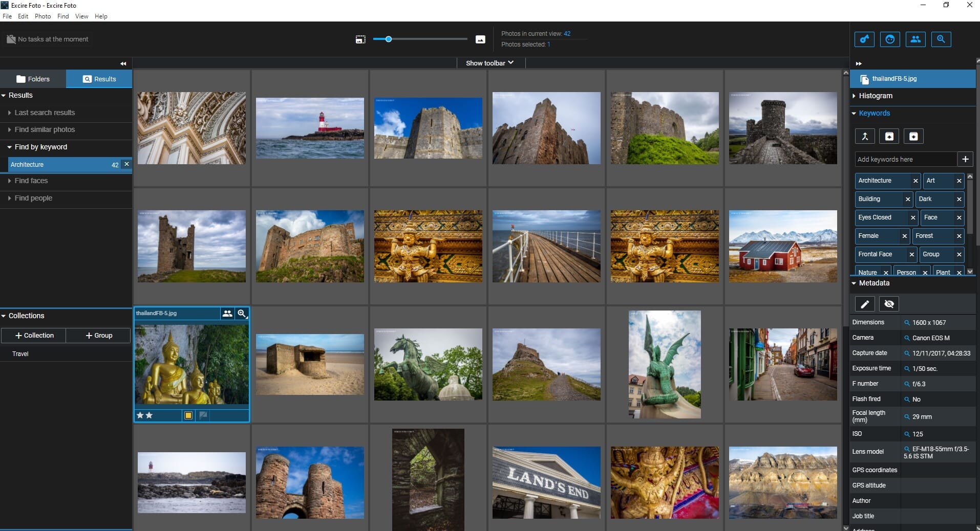
Task: Toggle flag on selected photo thumbnail
Action: point(203,415)
